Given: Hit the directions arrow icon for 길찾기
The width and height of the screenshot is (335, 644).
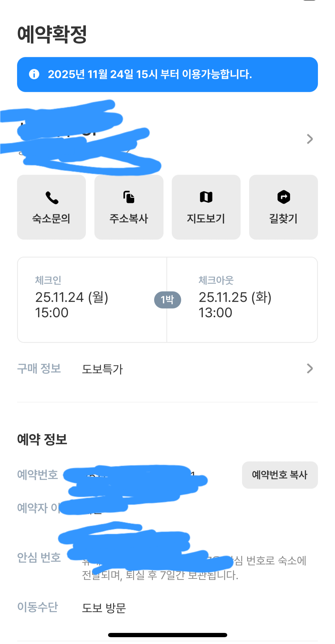Looking at the screenshot, I should click(x=284, y=197).
